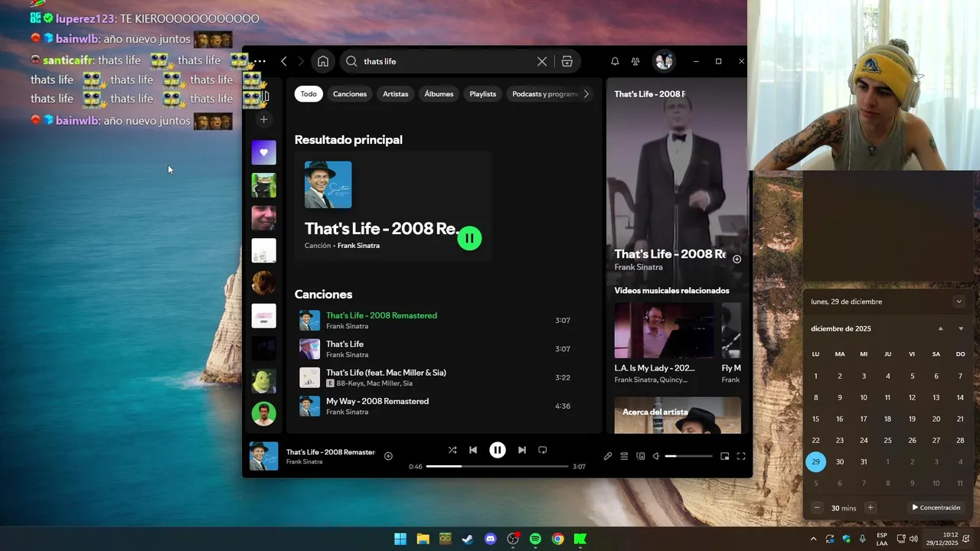The image size is (980, 551).
Task: Open Spotify user profile avatar menu
Action: point(664,61)
